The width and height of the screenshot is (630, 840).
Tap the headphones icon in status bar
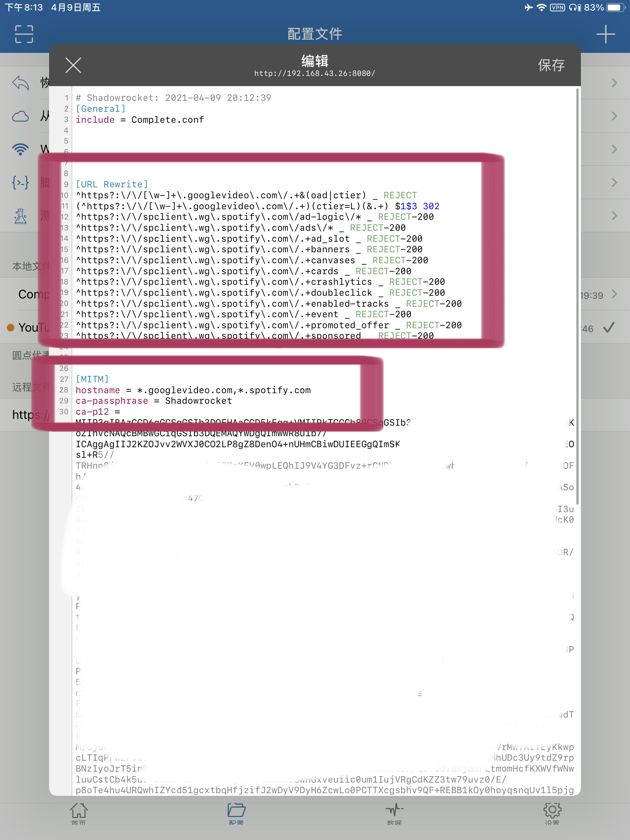point(574,8)
